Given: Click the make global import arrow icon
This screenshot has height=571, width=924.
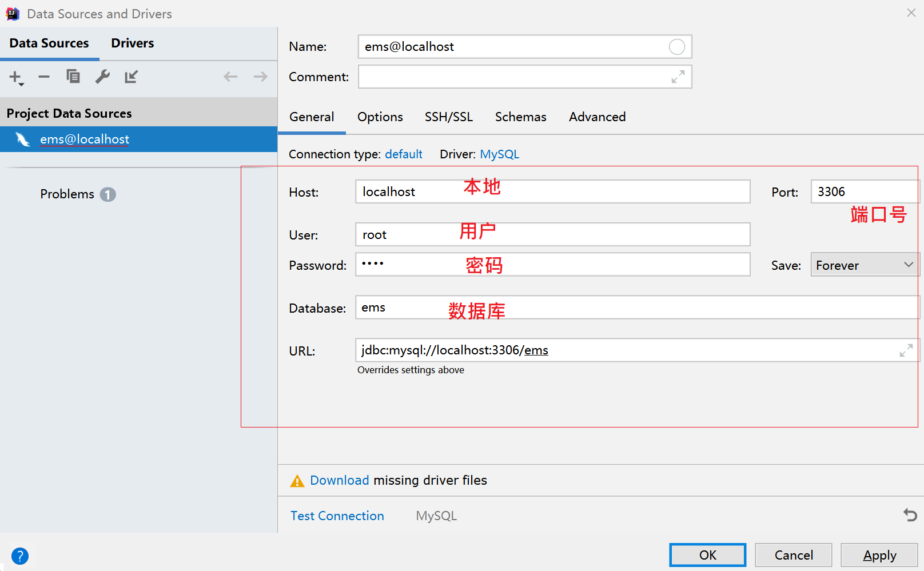Looking at the screenshot, I should tap(132, 77).
